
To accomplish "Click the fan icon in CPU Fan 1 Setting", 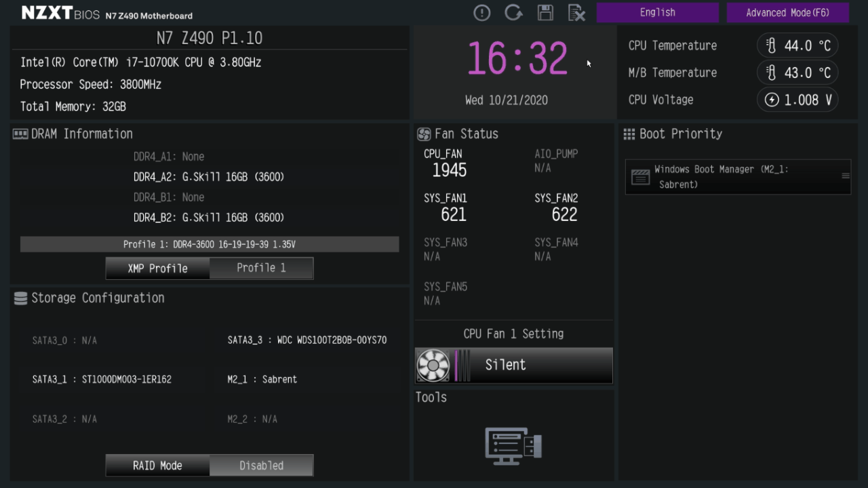I will (x=432, y=365).
